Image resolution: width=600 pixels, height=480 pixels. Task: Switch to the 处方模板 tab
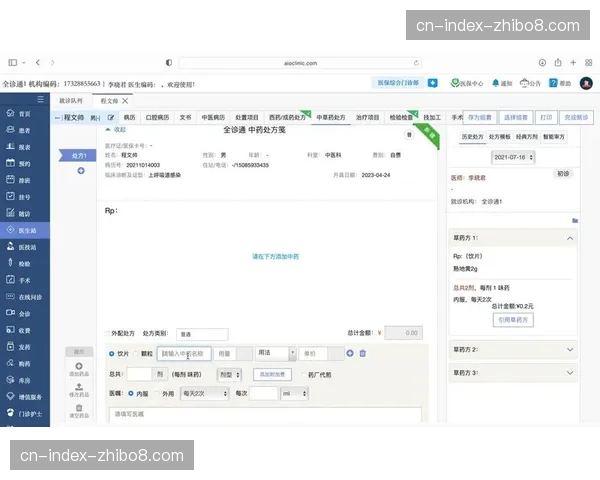click(499, 137)
